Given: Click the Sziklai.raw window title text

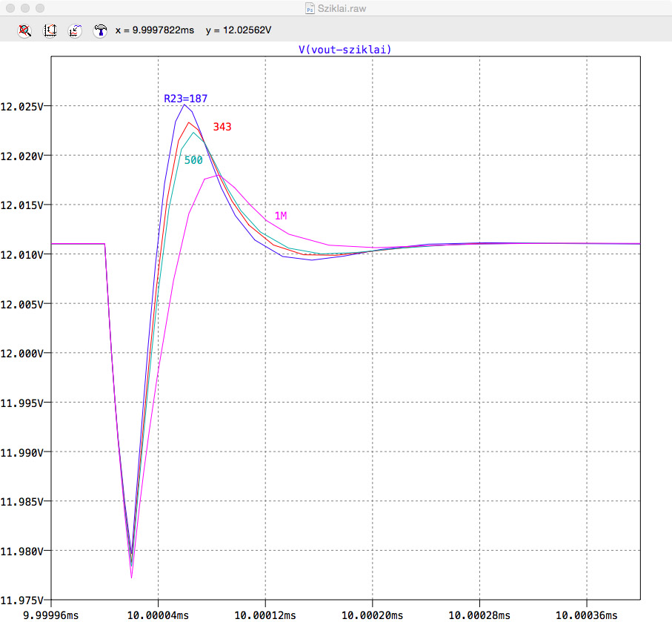Looking at the screenshot, I should click(342, 9).
